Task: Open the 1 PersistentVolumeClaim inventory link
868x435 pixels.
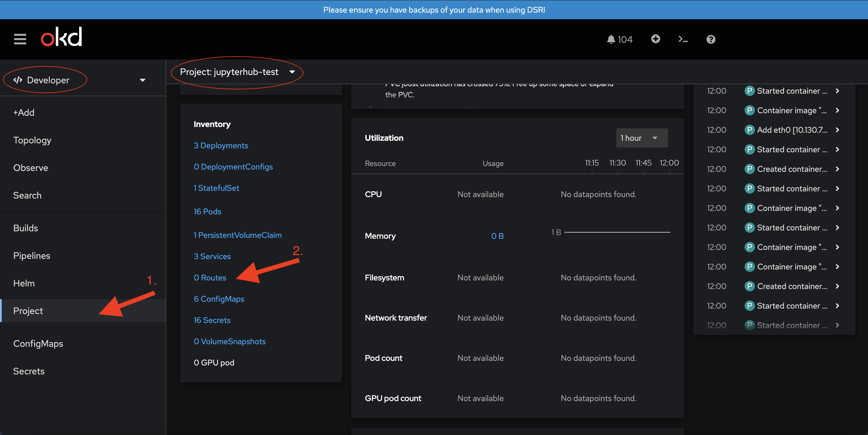Action: point(238,235)
